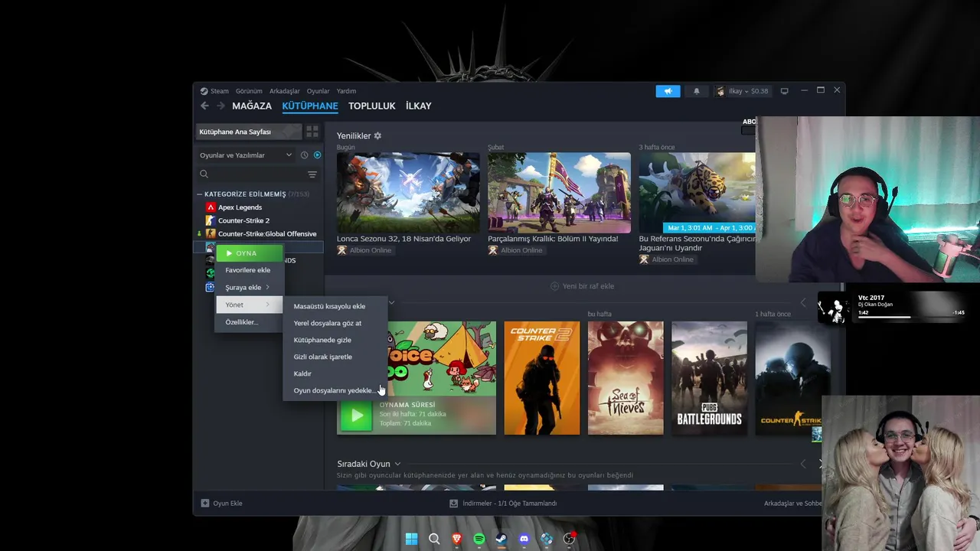Open Discord from taskbar
The height and width of the screenshot is (551, 980).
click(x=524, y=539)
